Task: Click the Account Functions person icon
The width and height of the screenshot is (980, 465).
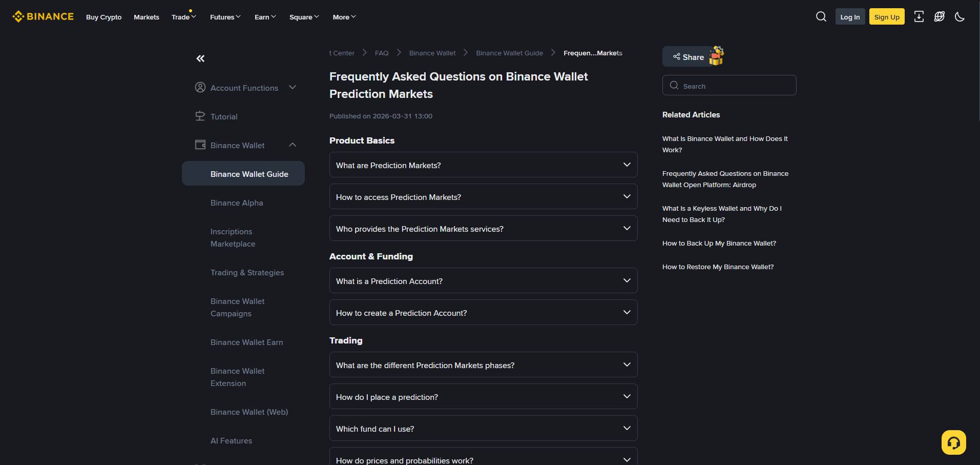Action: pos(200,87)
